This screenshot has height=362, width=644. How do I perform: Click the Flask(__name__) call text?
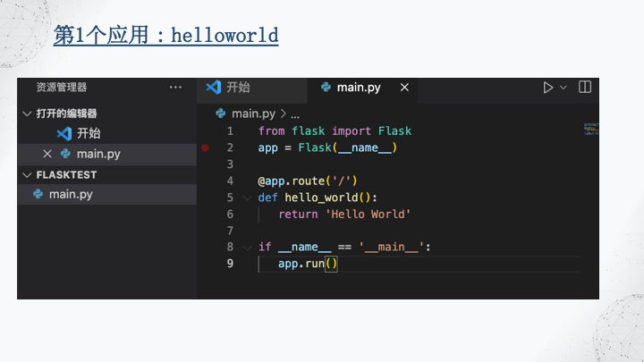[347, 147]
